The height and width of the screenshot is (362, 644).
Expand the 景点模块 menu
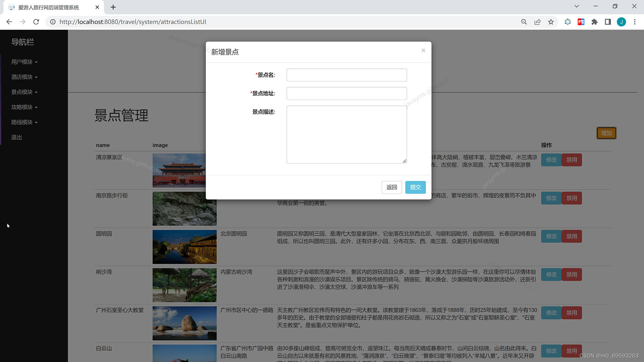pyautogui.click(x=24, y=92)
